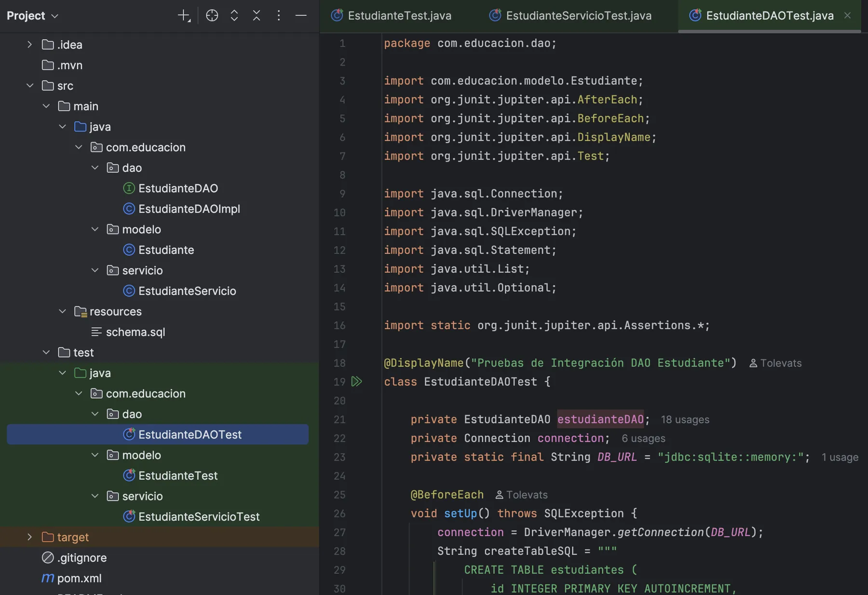Click the 6 usages hint on line 22
The image size is (868, 595).
coord(643,439)
